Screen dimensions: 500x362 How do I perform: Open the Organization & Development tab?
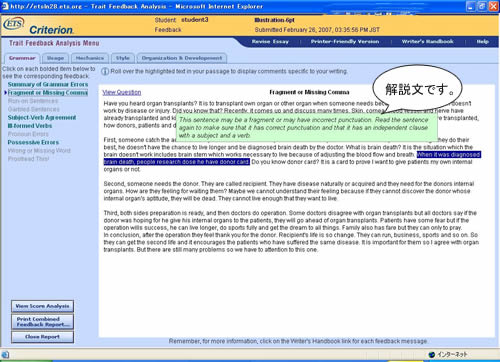(x=182, y=58)
